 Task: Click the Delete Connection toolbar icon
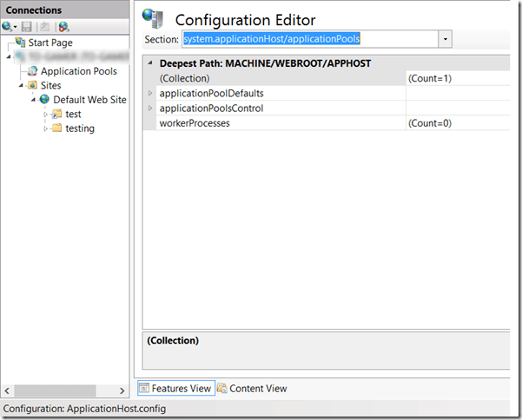point(63,27)
